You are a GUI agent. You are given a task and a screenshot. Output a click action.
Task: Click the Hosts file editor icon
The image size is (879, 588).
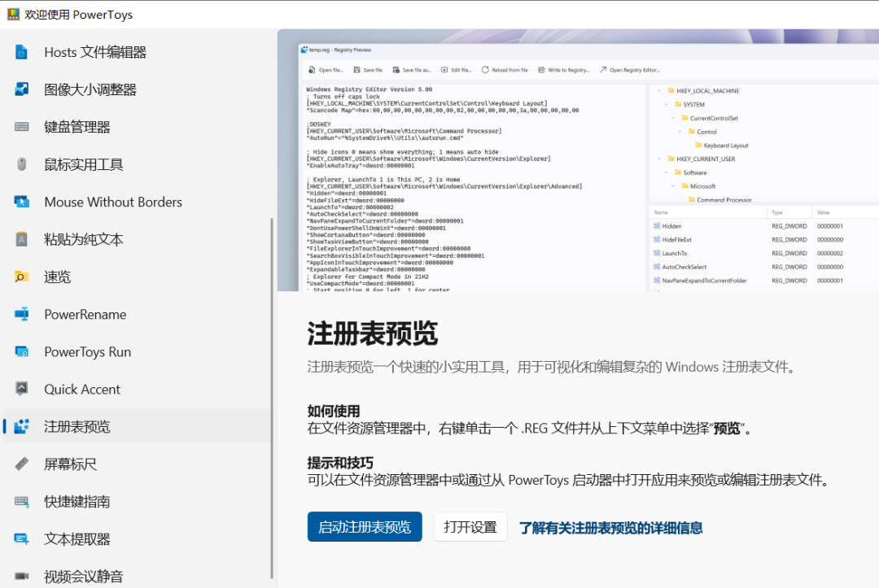click(21, 52)
